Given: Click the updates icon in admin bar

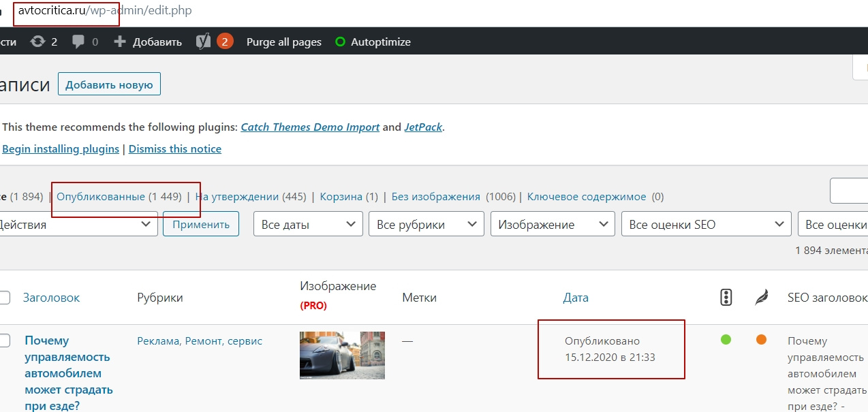Looking at the screenshot, I should 37,42.
